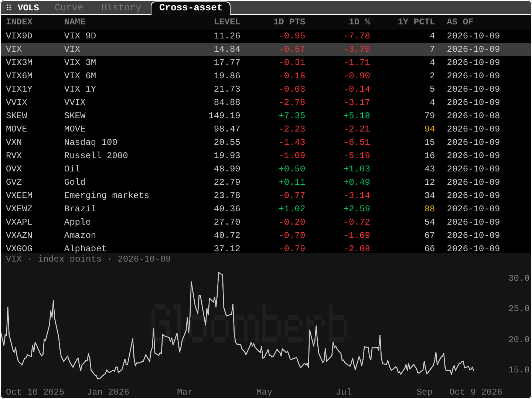Click the Brazil percentile value 88
Screen dimensions: 532x399
[x=430, y=209]
